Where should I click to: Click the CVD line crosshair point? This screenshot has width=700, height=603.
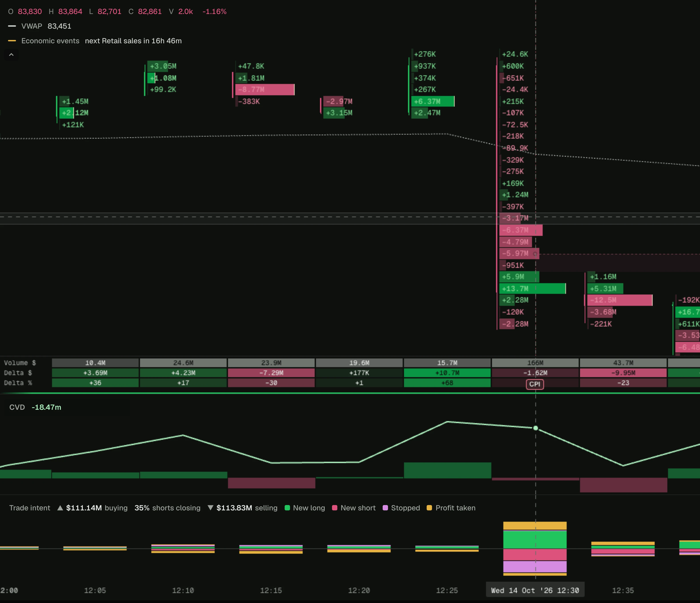(x=536, y=428)
